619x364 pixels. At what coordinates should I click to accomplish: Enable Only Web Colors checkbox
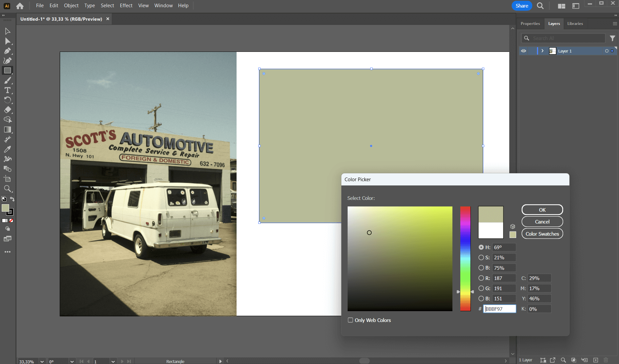(351, 320)
